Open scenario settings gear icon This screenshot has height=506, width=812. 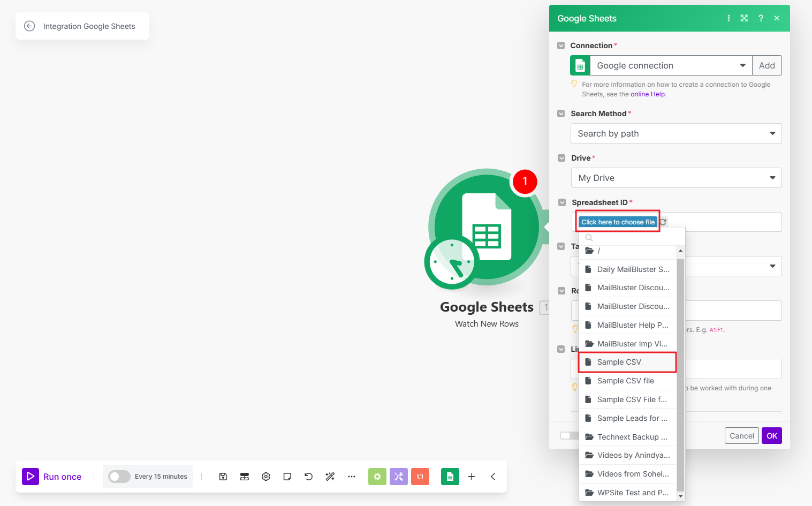266,477
